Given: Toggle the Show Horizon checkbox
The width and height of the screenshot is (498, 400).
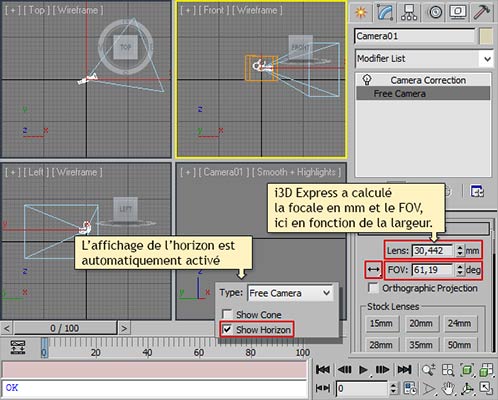Looking at the screenshot, I should (x=227, y=330).
